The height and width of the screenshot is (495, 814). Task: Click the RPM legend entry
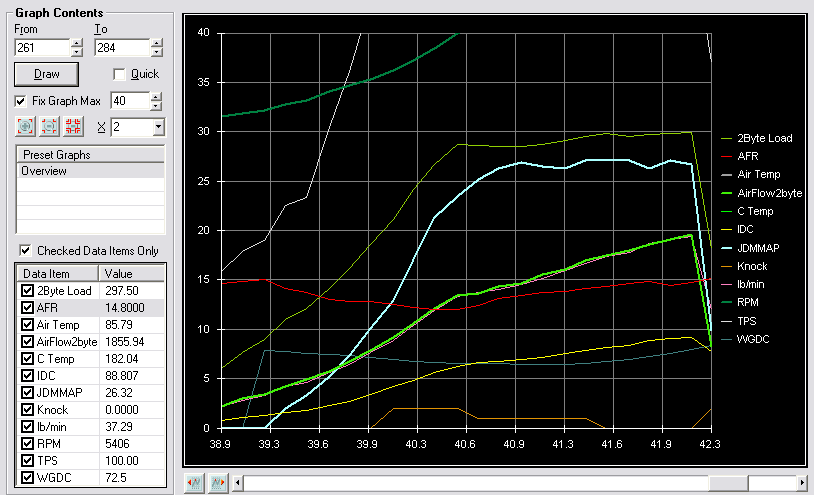[740, 302]
